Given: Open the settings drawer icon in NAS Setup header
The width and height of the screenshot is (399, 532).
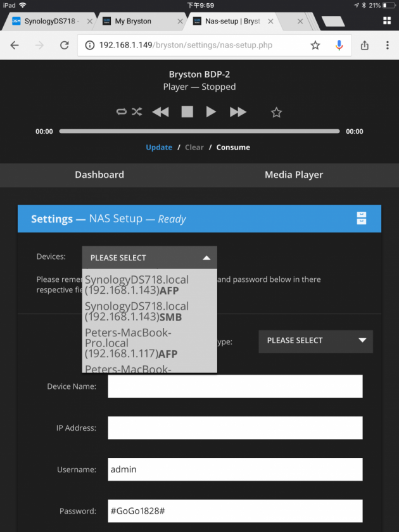Looking at the screenshot, I should [x=362, y=218].
